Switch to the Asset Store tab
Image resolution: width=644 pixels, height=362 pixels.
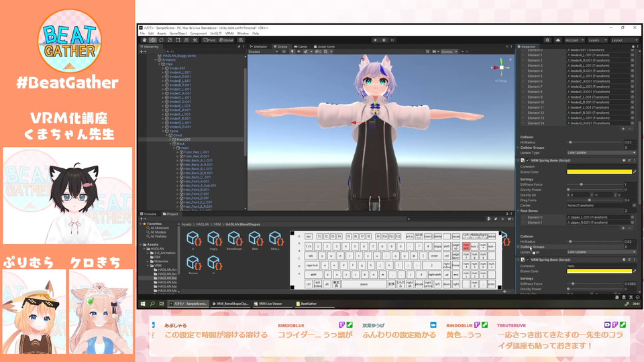coord(324,47)
